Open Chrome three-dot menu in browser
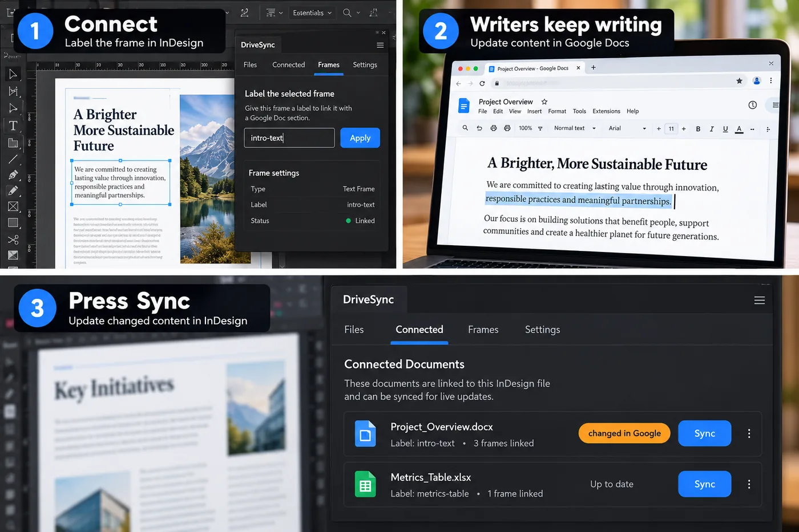Screen dimensions: 799x532 [x=770, y=81]
